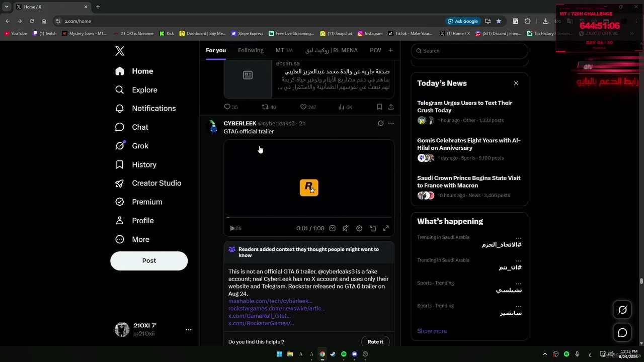Open the Windows Start menu

tap(279, 354)
